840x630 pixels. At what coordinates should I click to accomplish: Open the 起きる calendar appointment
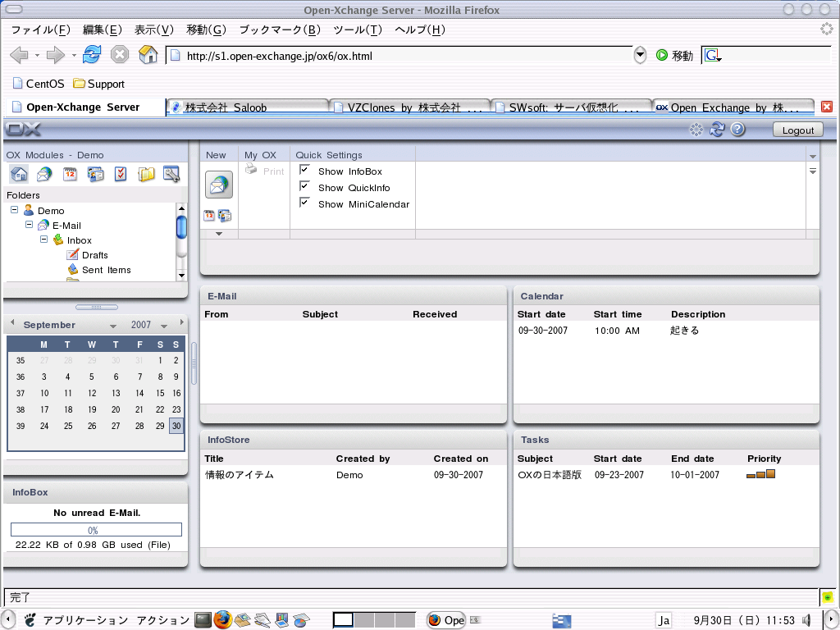[684, 330]
